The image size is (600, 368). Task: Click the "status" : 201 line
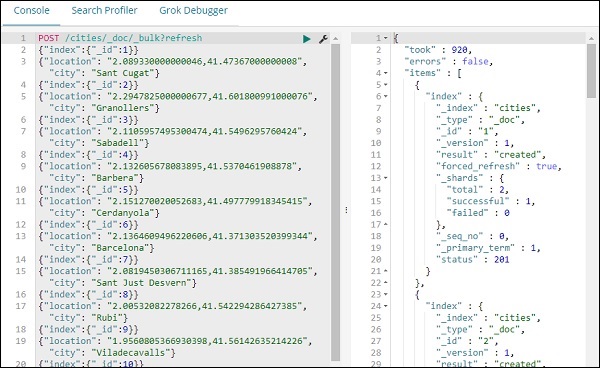[473, 259]
